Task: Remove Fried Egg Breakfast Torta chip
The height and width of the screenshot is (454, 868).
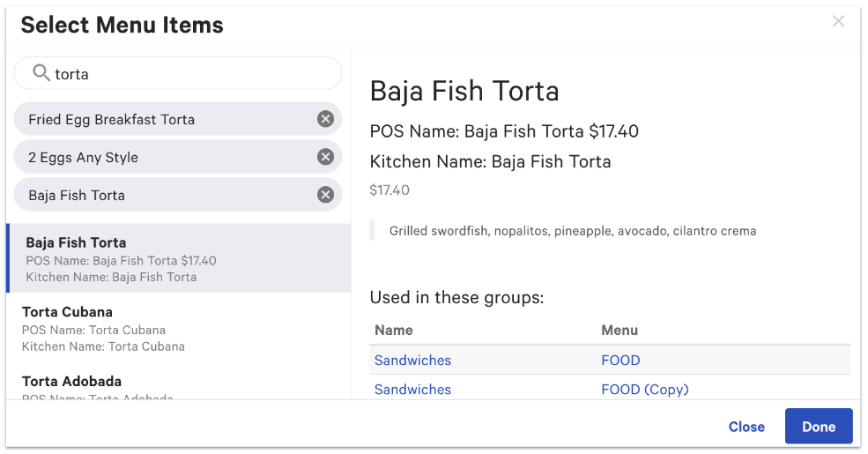Action: tap(325, 119)
